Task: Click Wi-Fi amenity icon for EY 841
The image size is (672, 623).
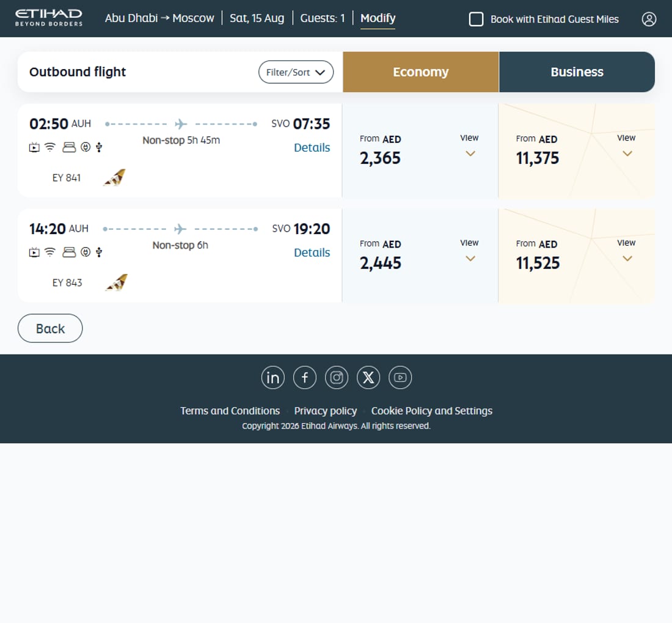Action: click(x=50, y=147)
